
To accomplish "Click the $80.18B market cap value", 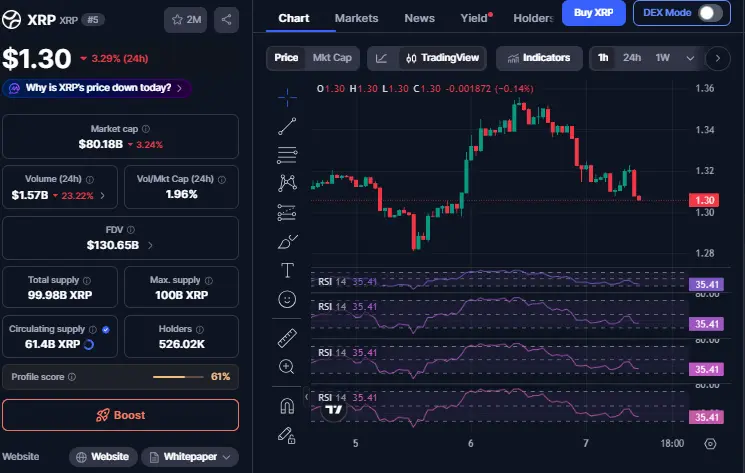I will [101, 144].
